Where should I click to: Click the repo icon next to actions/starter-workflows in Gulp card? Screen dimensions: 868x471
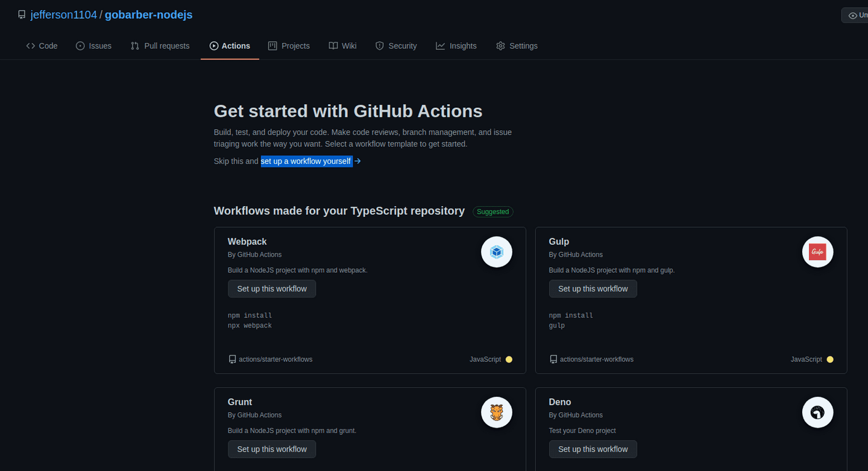click(553, 360)
